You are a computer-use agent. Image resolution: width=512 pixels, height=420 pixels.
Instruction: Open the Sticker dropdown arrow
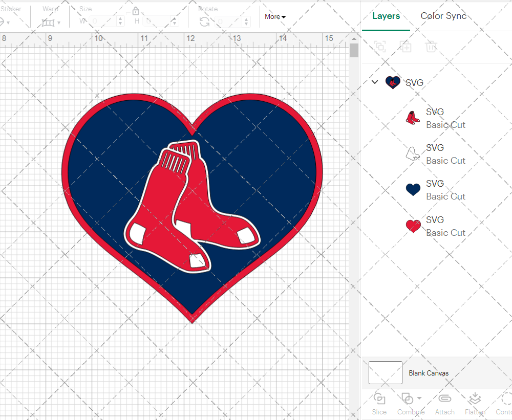(8, 23)
